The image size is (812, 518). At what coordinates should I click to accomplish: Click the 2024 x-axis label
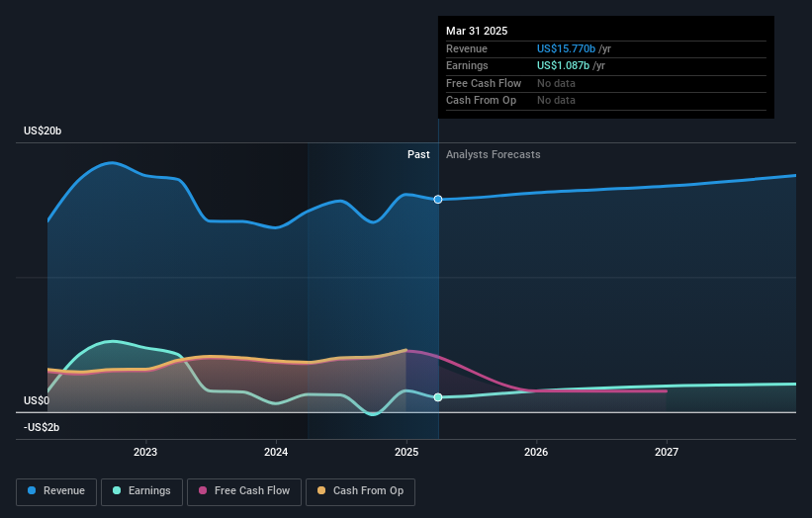pyautogui.click(x=276, y=452)
